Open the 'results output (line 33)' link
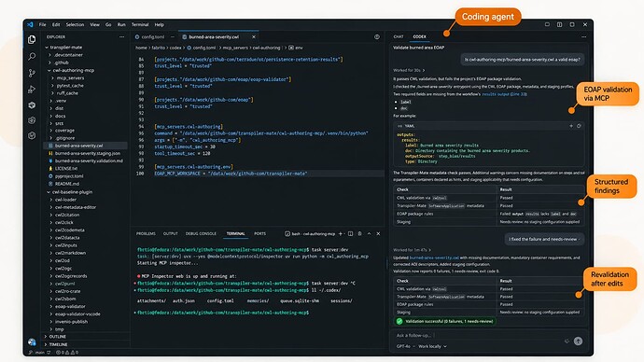 pos(504,94)
